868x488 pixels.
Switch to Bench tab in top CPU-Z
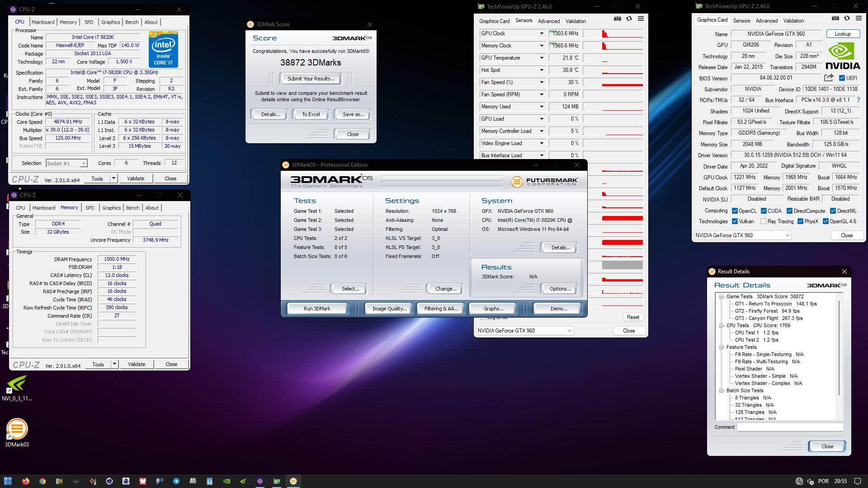(132, 22)
